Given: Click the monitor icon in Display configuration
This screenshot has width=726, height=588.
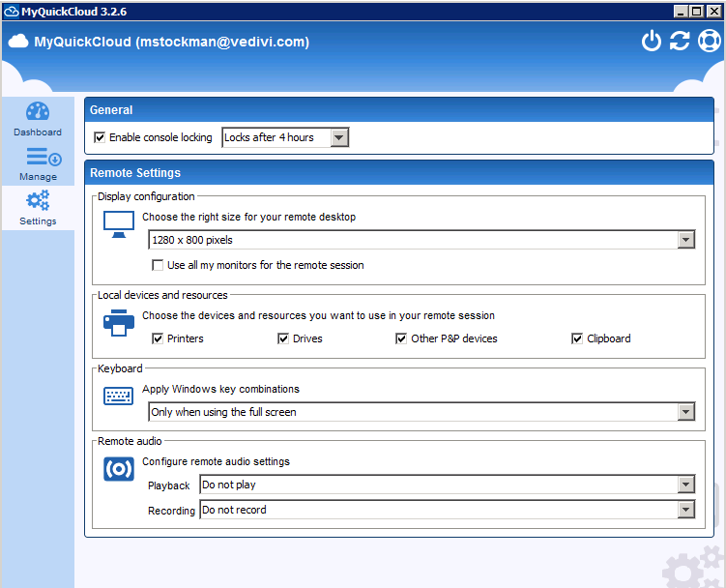Looking at the screenshot, I should tap(119, 224).
